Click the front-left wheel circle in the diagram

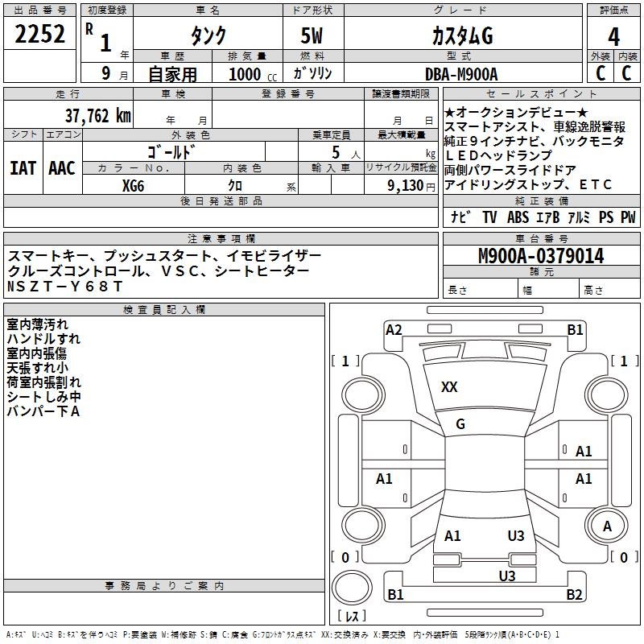pos(363,395)
